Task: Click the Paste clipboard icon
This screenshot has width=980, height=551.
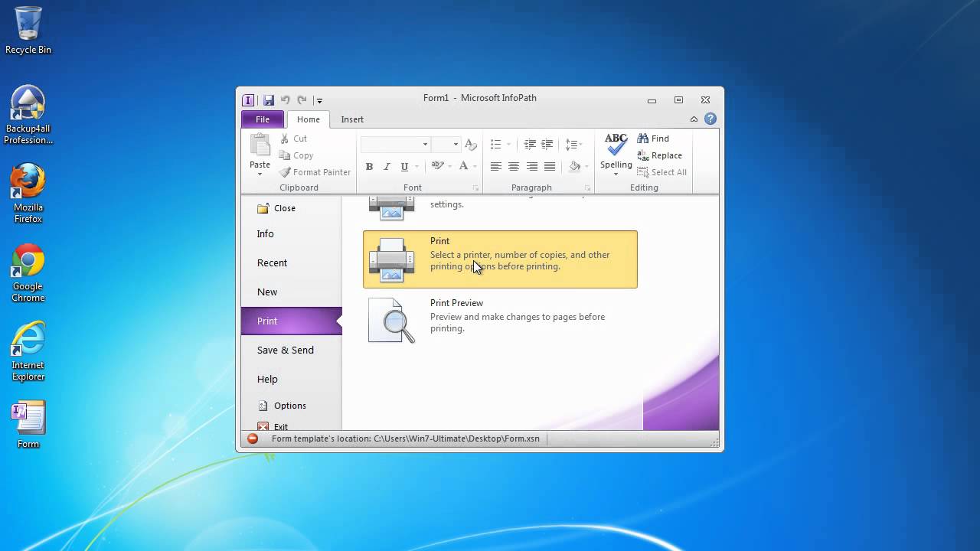Action: (260, 145)
